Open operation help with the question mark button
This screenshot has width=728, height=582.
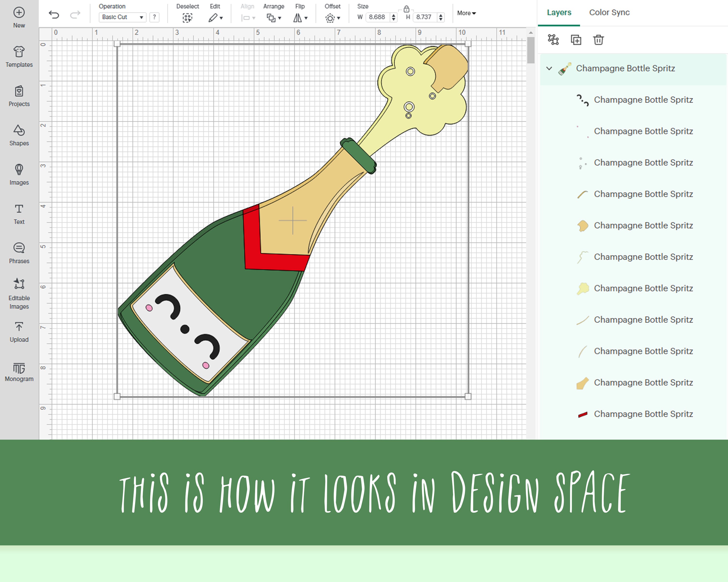pos(154,17)
